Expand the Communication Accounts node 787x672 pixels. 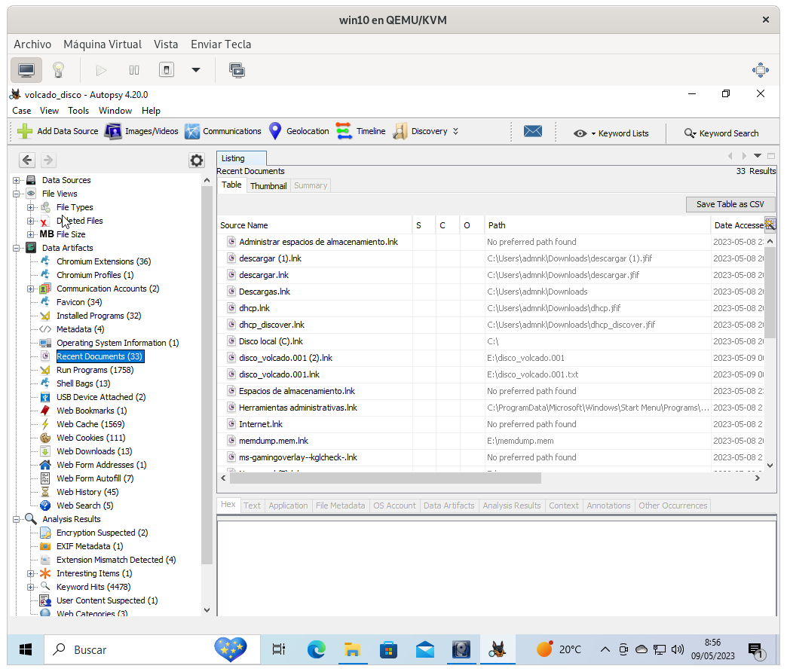31,289
